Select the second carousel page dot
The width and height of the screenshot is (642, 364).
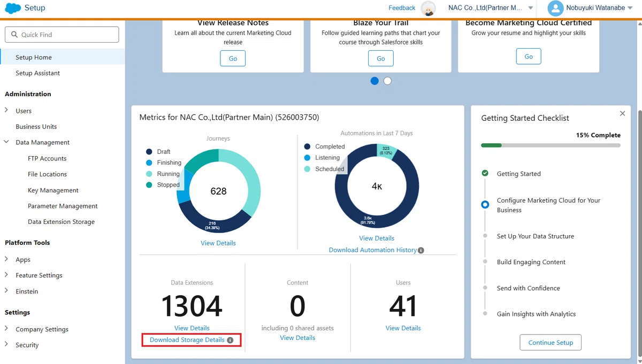pos(388,81)
